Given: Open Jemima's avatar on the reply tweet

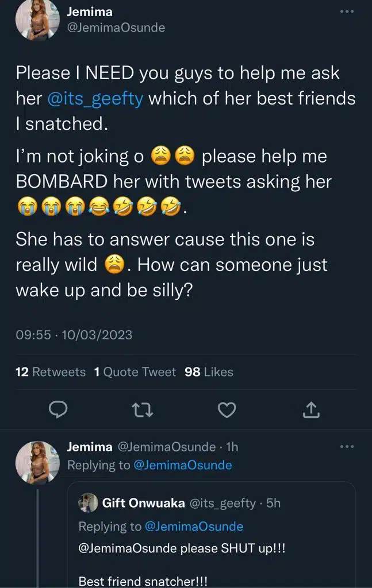Looking at the screenshot, I should click(x=37, y=463).
